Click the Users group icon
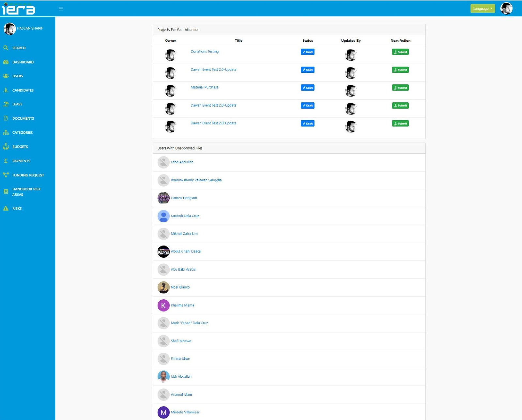Screen dimensions: 522x420 (6, 76)
